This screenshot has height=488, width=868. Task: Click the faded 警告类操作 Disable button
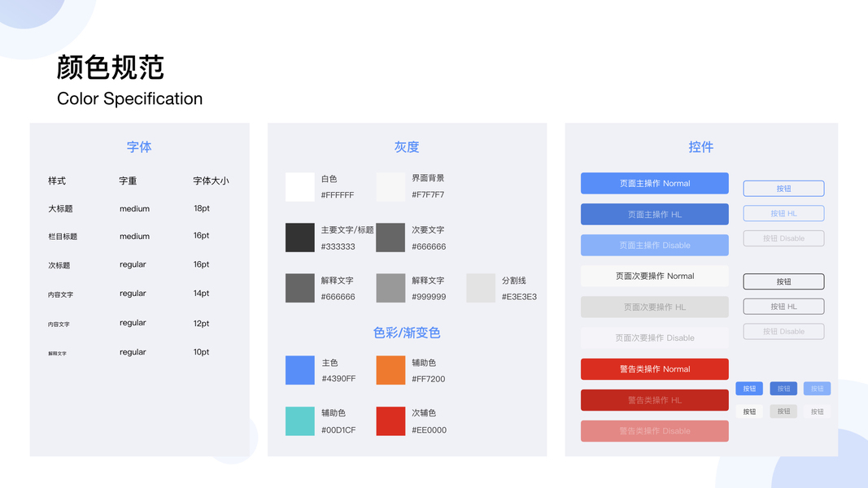(654, 431)
